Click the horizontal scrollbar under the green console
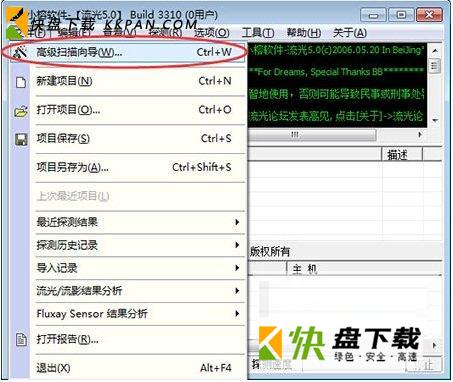This screenshot has width=453, height=382. pyautogui.click(x=336, y=135)
